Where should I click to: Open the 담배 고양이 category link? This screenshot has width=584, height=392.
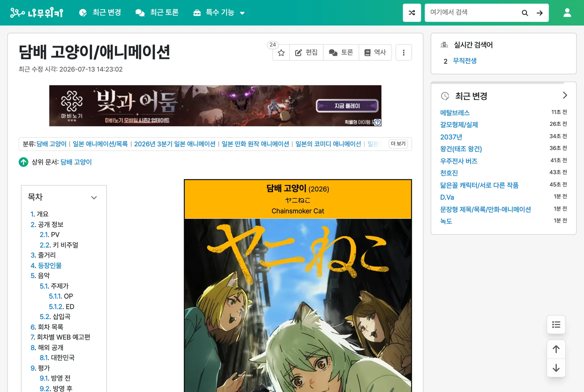click(x=51, y=144)
